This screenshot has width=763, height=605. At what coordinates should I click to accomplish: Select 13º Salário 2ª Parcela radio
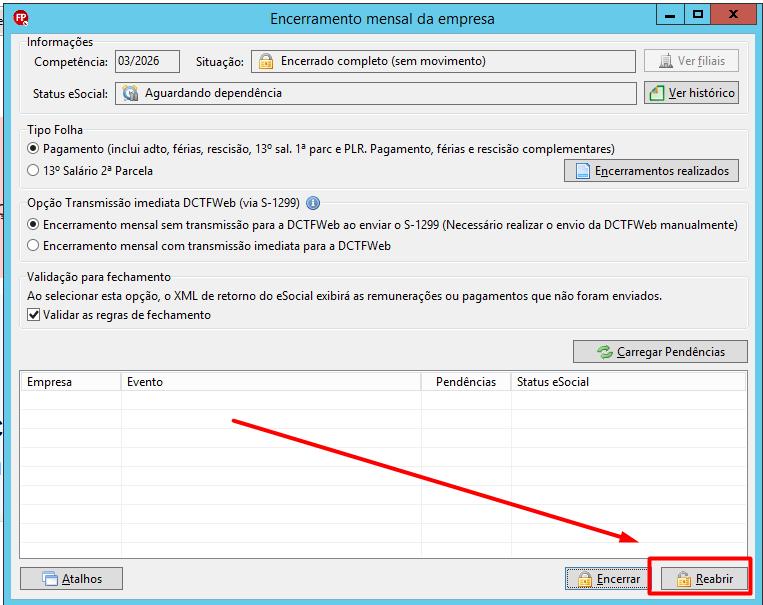pos(33,170)
